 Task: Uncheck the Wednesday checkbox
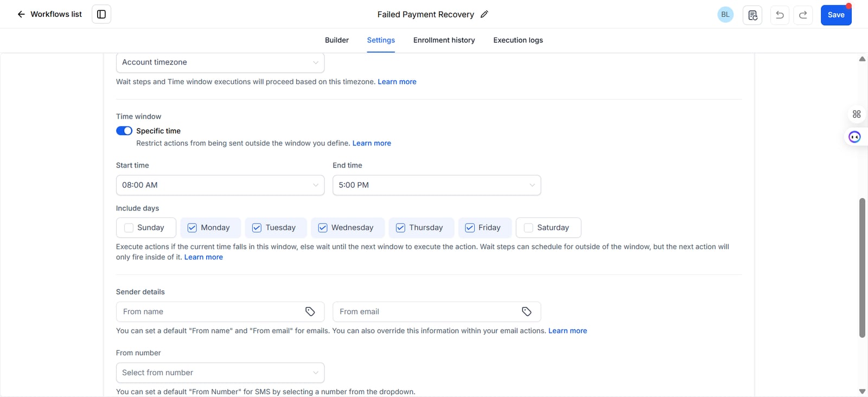point(323,228)
